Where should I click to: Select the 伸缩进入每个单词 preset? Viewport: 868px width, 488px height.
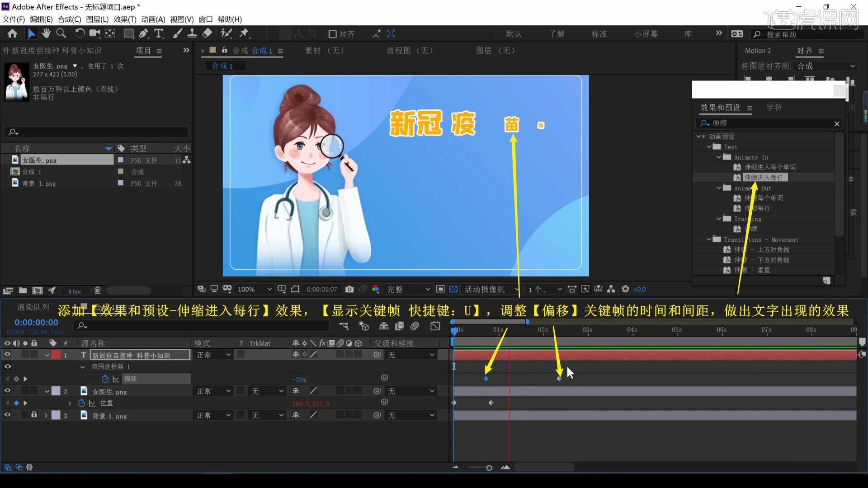[x=770, y=167]
